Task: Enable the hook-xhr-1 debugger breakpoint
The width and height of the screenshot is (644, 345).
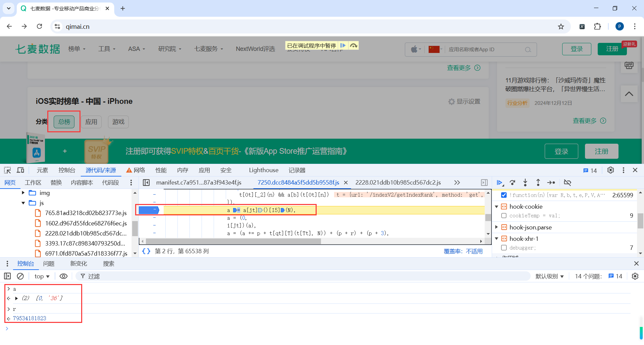Action: 504,248
